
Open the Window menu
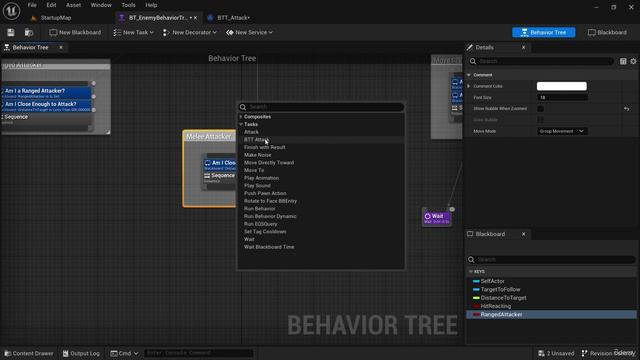pyautogui.click(x=101, y=5)
